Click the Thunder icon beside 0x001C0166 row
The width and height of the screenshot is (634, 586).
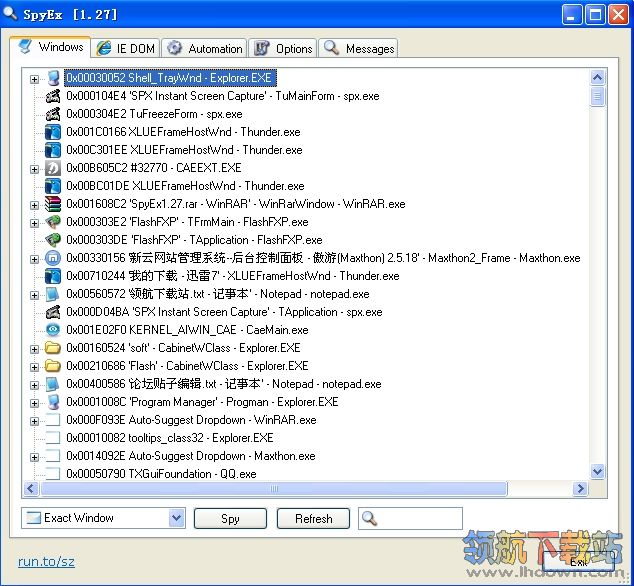pyautogui.click(x=53, y=132)
